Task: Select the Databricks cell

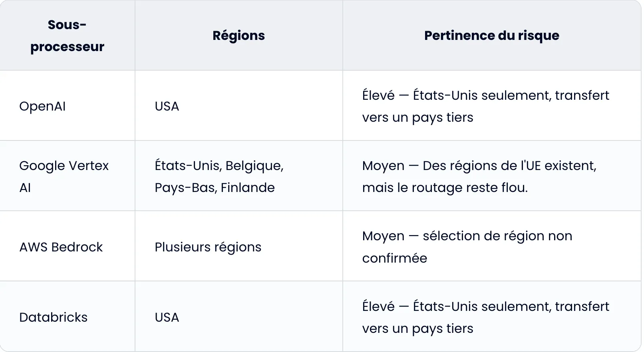Action: (54, 317)
